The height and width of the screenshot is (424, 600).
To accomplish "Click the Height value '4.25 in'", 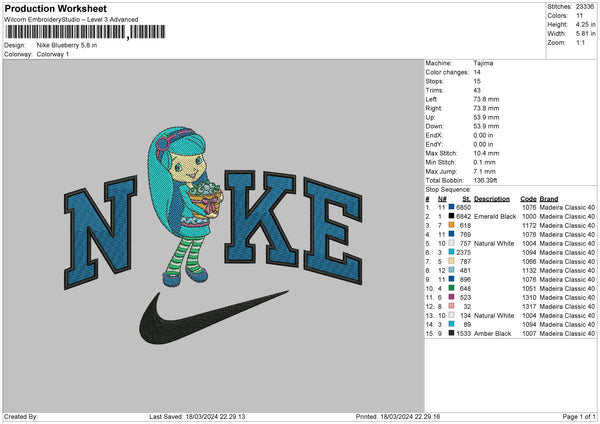I will (585, 24).
